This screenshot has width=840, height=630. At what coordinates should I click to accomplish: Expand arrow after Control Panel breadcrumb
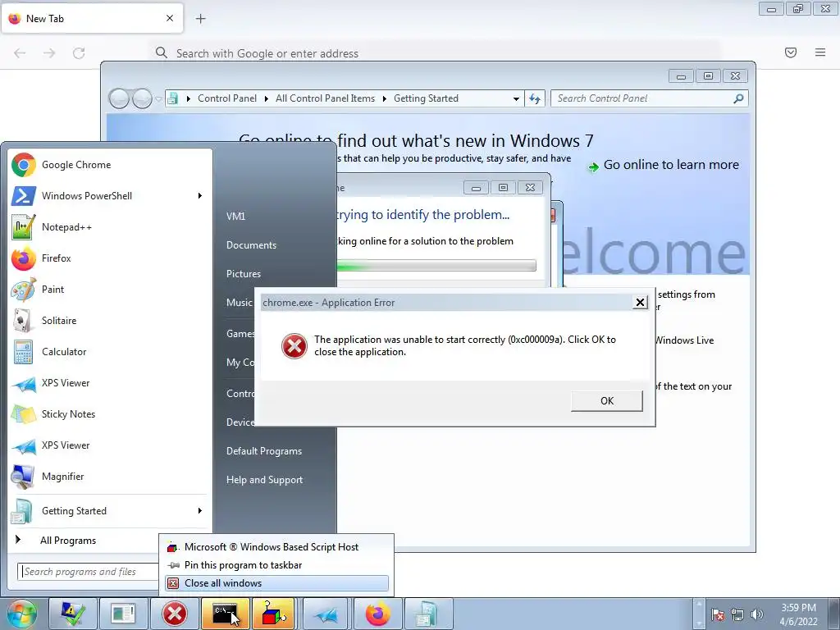[x=267, y=99]
